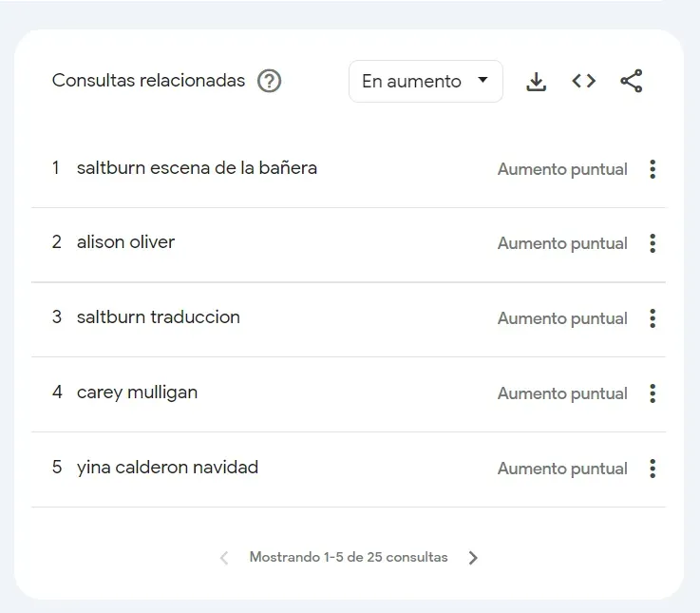Image resolution: width=700 pixels, height=613 pixels.
Task: Open the alison oliver query
Action: (125, 242)
